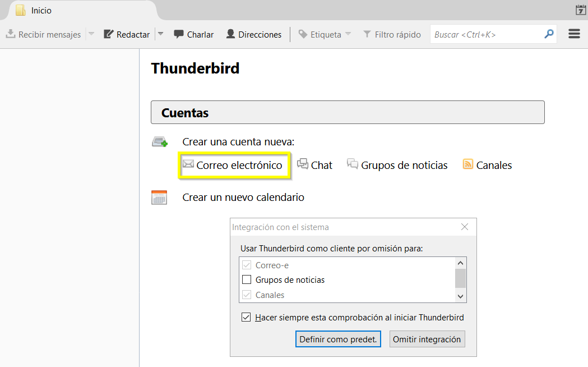
Task: Click Recibir mensajes button
Action: point(44,35)
